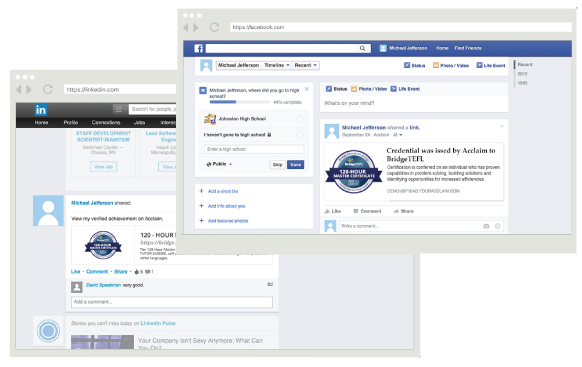Click the Facebook logo icon
This screenshot has width=582, height=367.
(199, 48)
